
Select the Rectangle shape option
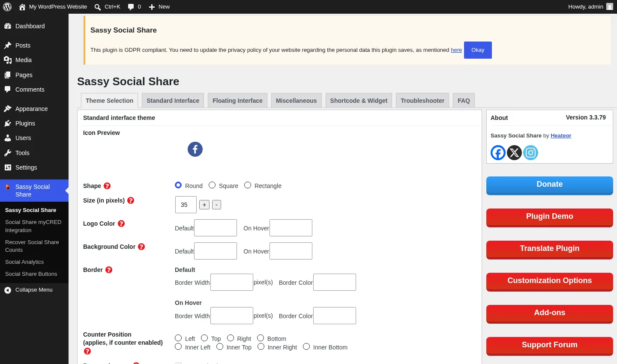point(248,185)
